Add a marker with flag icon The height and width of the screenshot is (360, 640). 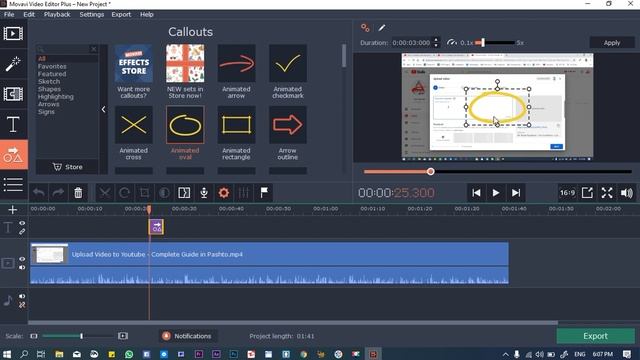coord(264,193)
